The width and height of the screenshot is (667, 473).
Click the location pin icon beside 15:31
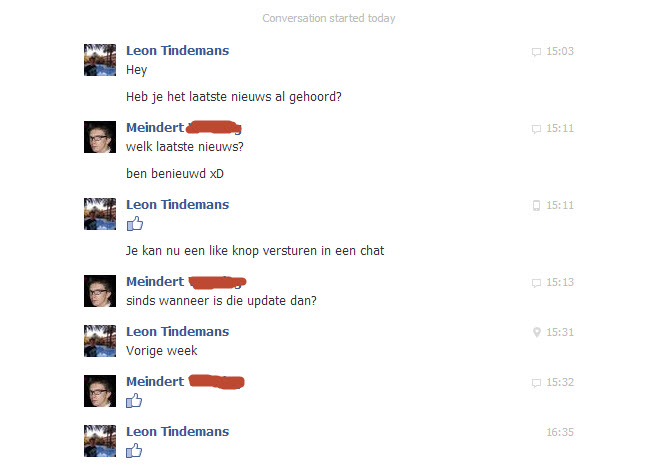point(537,332)
